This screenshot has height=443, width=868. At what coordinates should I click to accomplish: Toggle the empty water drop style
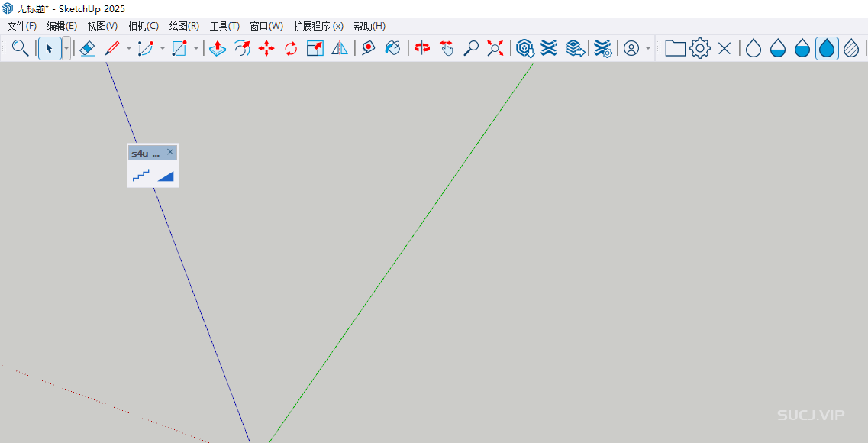click(x=753, y=48)
